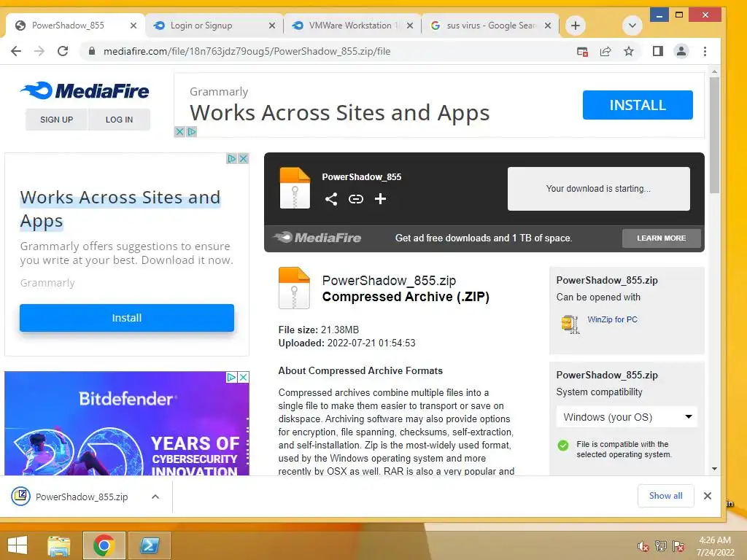Open the Chrome three-dot menu
This screenshot has width=747, height=560.
(705, 52)
